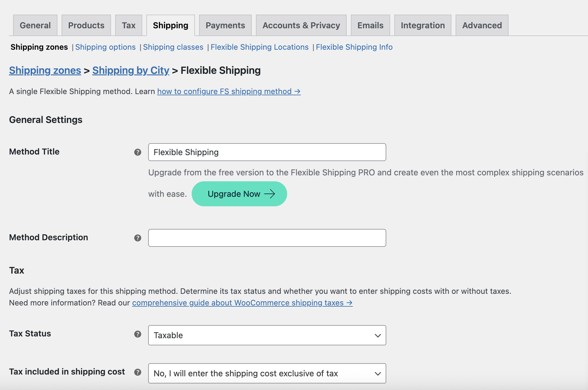This screenshot has height=390, width=588.
Task: Open the Tax Status dropdown
Action: point(267,335)
